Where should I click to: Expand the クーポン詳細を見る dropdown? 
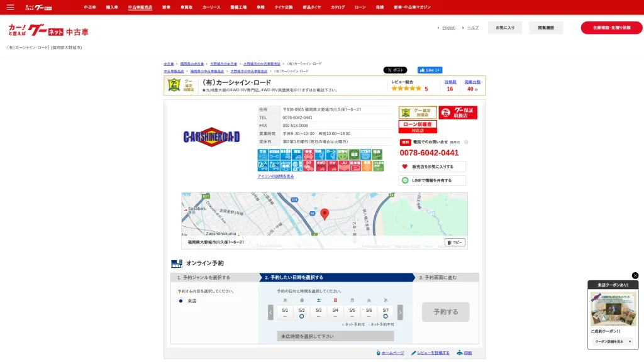coord(613,341)
